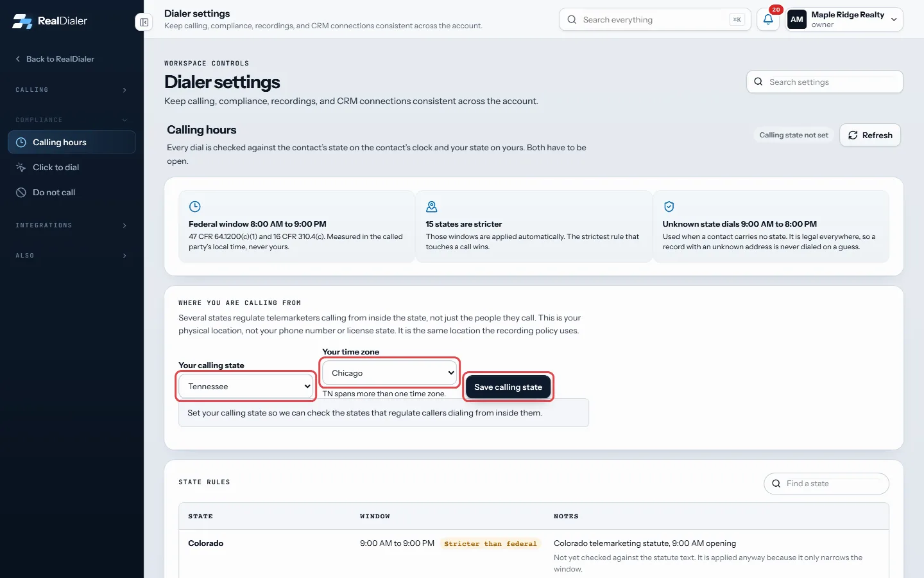Click the Click to dial cursor icon
The image size is (924, 578).
[x=21, y=167]
